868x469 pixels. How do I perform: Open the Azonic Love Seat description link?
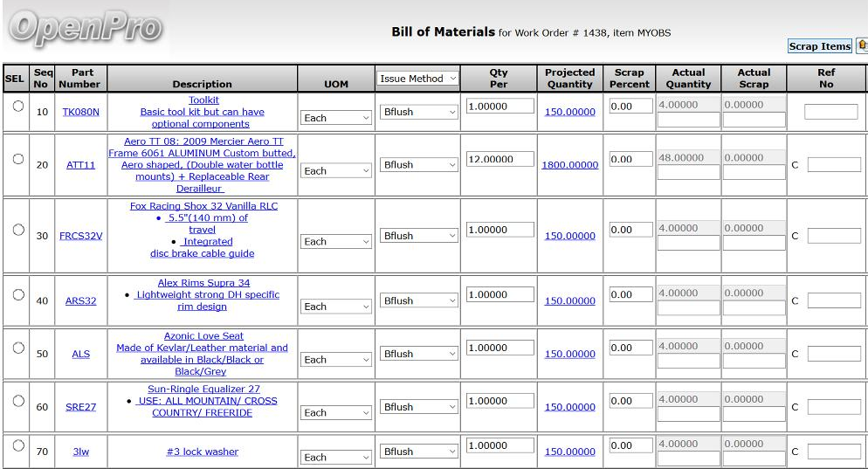[203, 336]
